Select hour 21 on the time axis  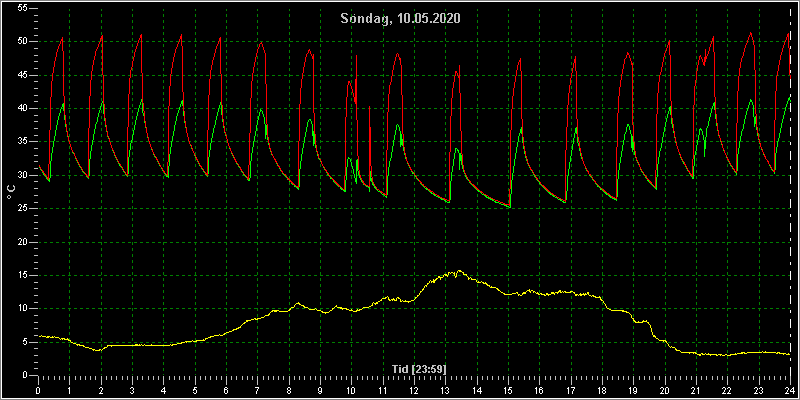click(696, 390)
